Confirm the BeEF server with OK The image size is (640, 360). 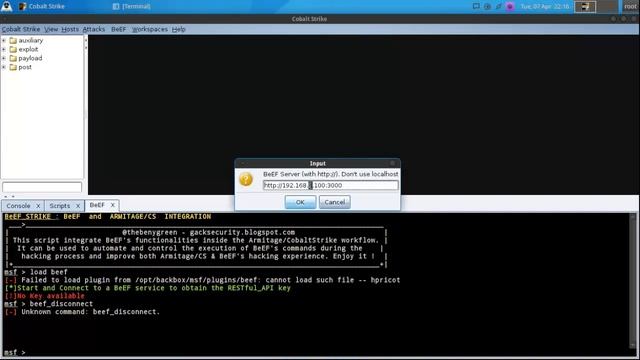(300, 202)
